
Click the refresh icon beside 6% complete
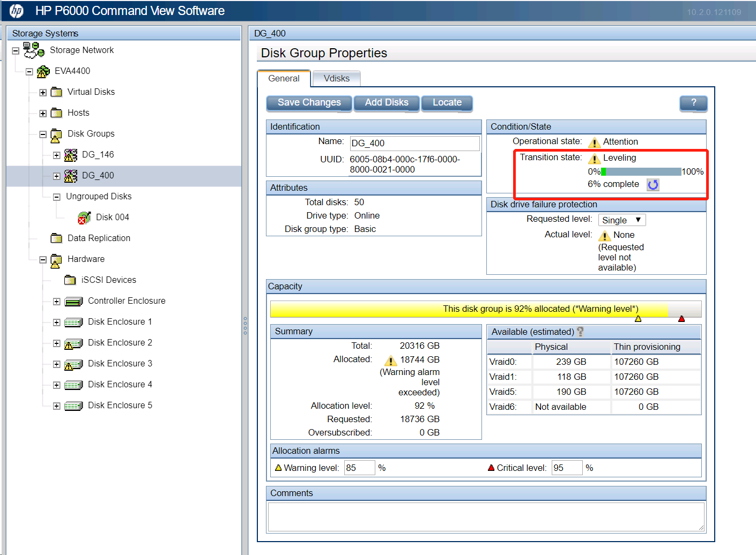(x=653, y=185)
